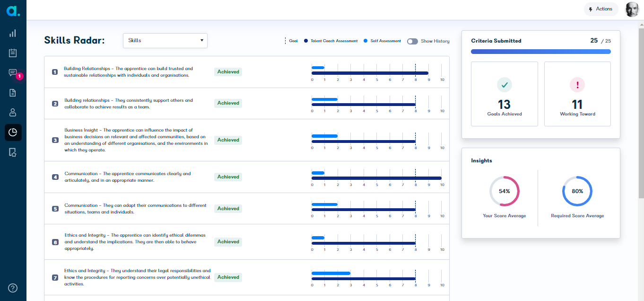Enable the Show History toggle
This screenshot has height=301, width=644.
(x=412, y=41)
